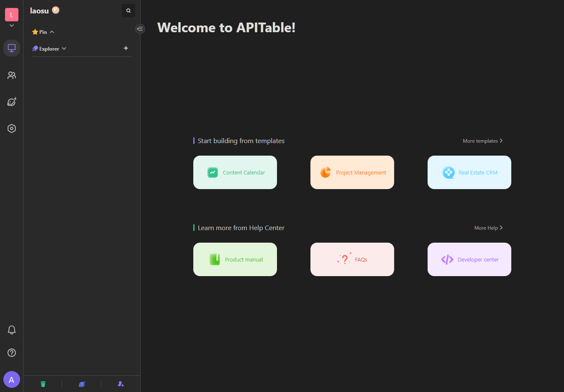Follow the More Help link
Viewport: 564px width, 392px height.
click(x=489, y=228)
